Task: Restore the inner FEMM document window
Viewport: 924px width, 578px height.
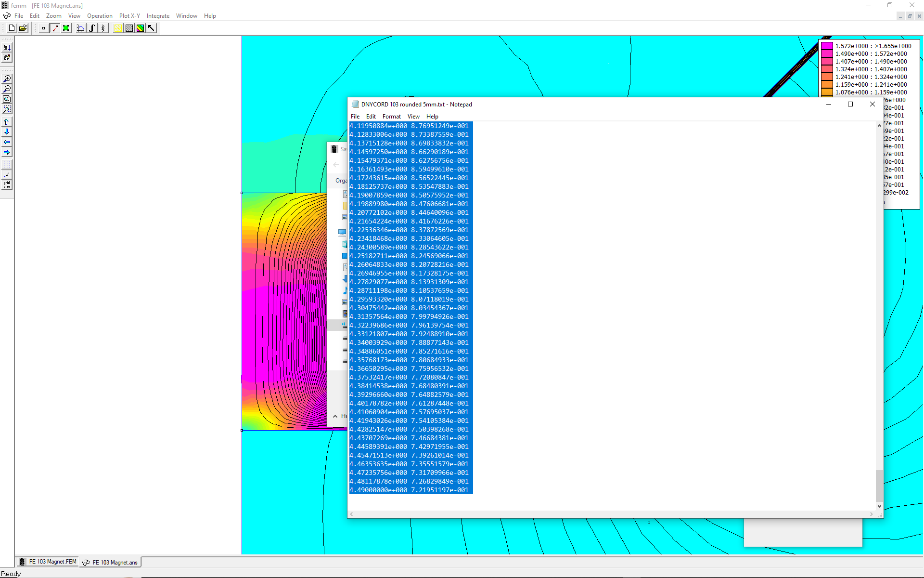Action: coord(910,16)
